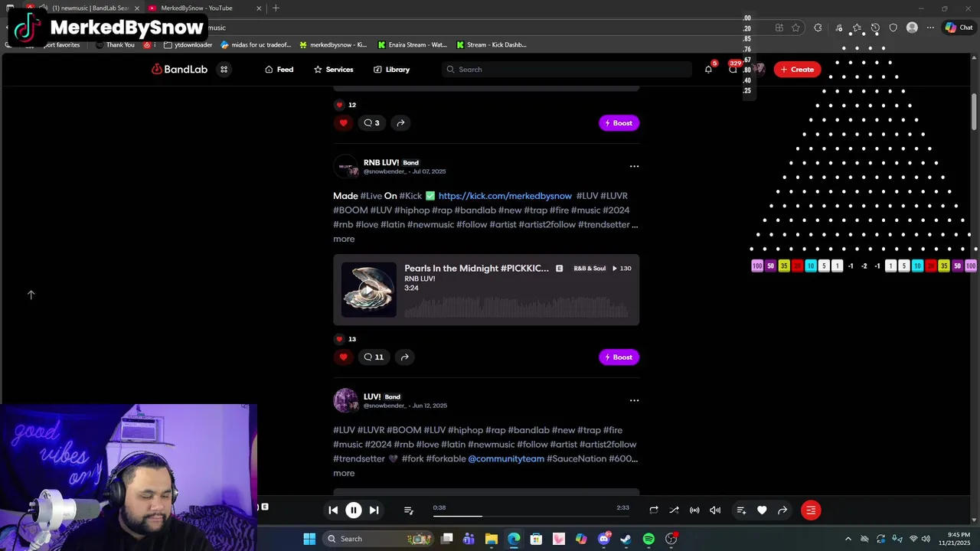Skip to next track in player

(x=374, y=510)
